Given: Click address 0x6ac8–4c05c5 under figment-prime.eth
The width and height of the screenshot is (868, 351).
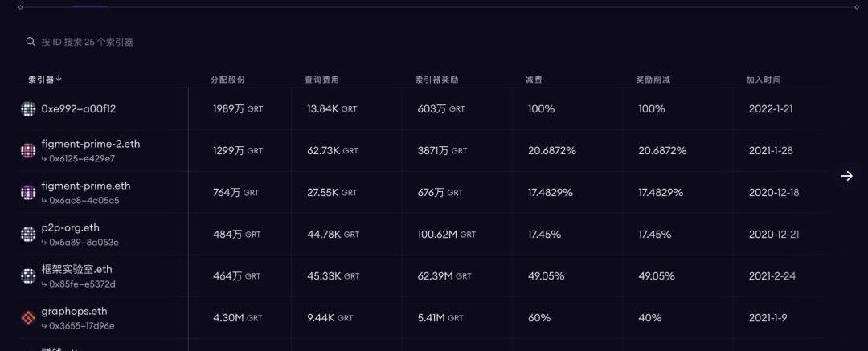Looking at the screenshot, I should pos(84,200).
